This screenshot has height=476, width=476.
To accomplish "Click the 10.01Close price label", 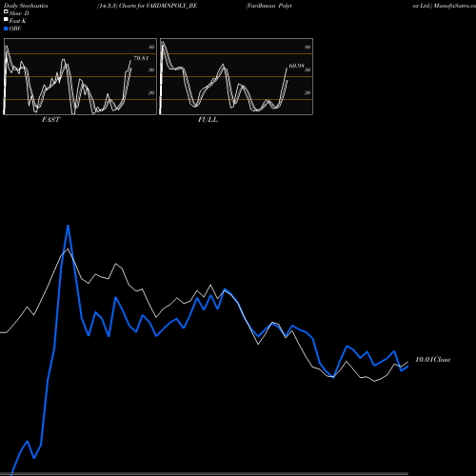I will click(433, 360).
